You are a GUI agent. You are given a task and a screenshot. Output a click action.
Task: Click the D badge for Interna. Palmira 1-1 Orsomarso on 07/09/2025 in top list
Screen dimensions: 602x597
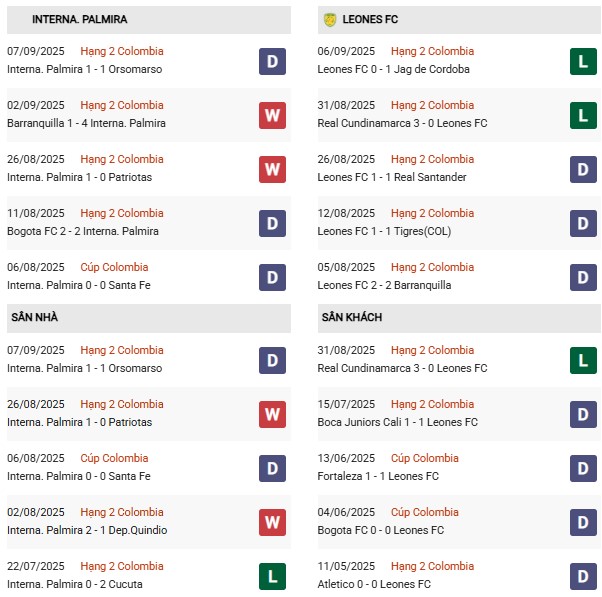pyautogui.click(x=272, y=61)
